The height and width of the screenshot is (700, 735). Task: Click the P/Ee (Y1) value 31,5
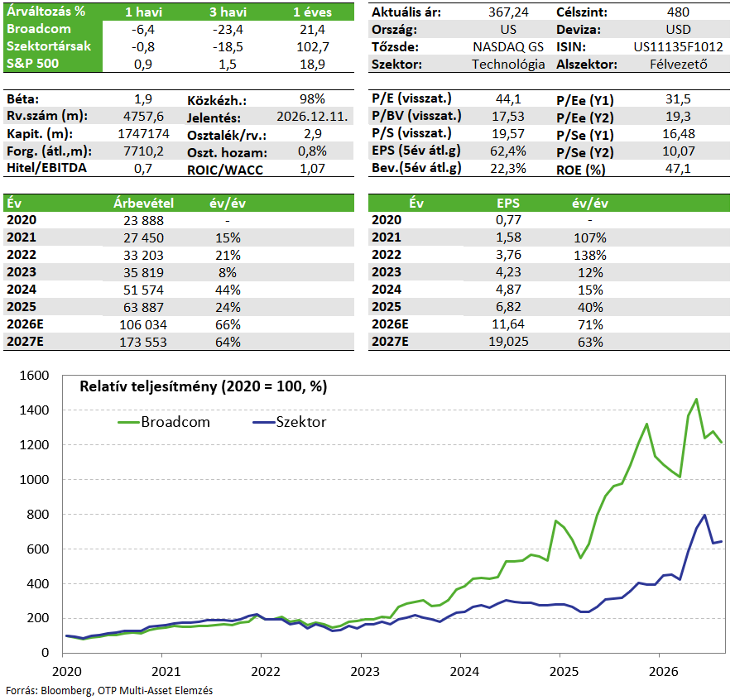(x=678, y=99)
